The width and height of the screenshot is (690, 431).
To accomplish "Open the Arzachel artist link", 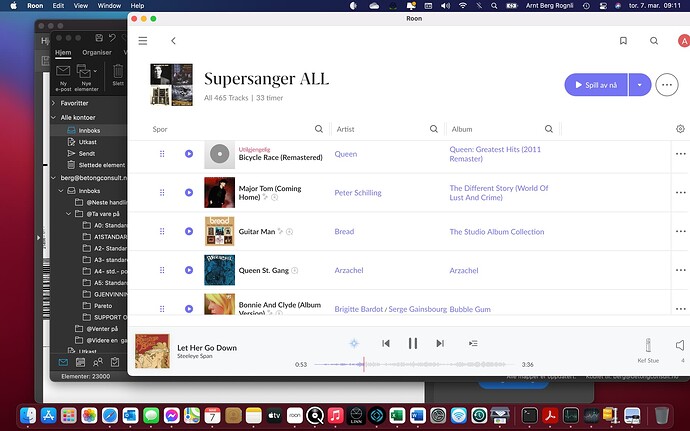I will coord(349,270).
